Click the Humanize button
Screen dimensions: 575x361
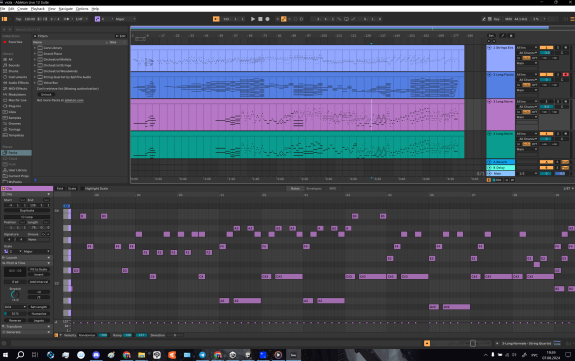(x=39, y=314)
